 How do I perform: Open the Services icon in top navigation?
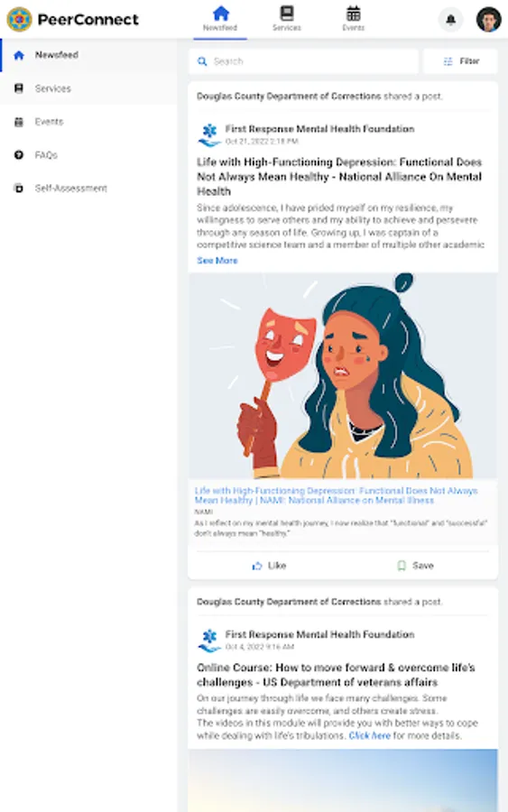click(x=286, y=13)
